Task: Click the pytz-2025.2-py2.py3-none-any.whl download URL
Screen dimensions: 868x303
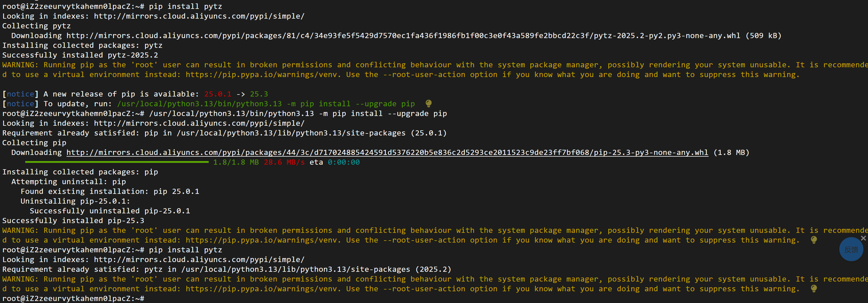Action: tap(403, 36)
